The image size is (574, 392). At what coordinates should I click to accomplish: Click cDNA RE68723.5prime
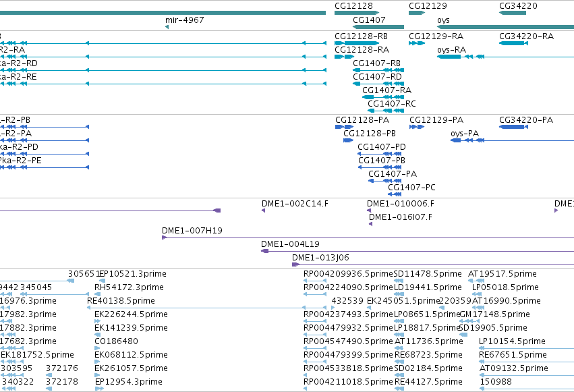pos(428,355)
